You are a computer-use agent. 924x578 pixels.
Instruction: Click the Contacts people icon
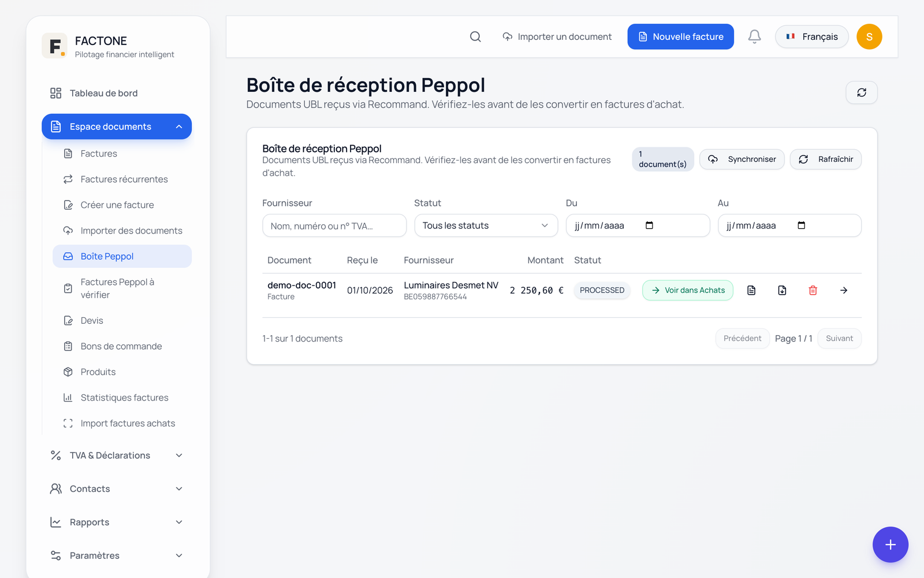55,489
